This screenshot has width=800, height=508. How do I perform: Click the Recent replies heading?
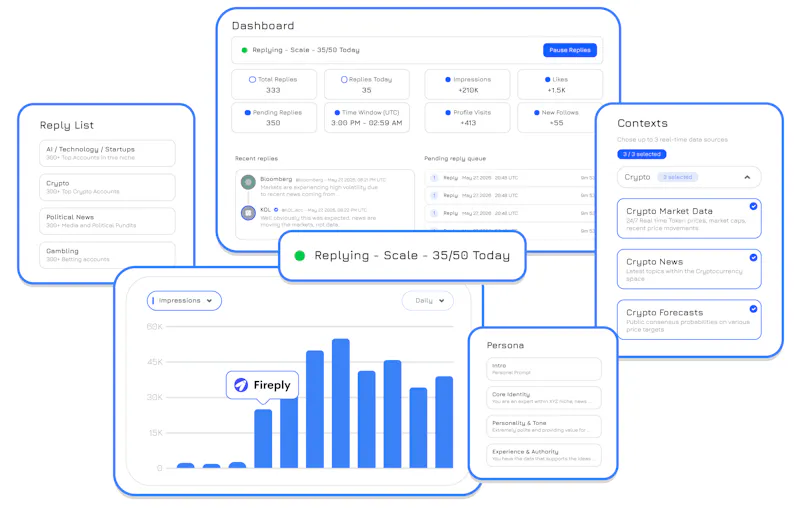click(257, 159)
